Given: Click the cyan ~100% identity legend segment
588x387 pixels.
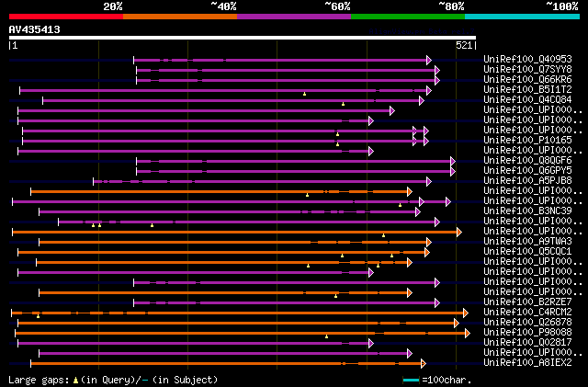Looking at the screenshot, I should (523, 17).
